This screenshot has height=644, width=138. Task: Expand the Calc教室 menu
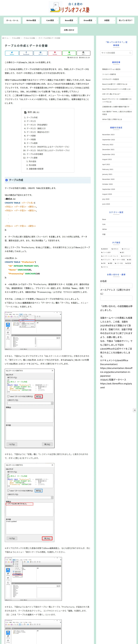(x=50, y=21)
